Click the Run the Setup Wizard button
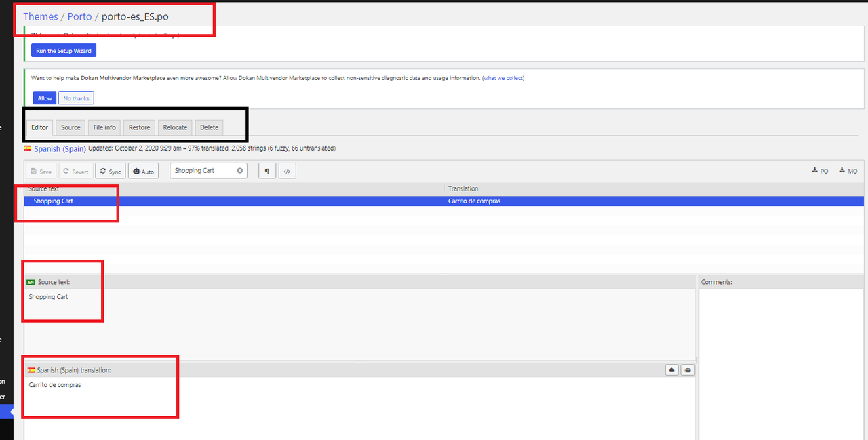 tap(64, 51)
